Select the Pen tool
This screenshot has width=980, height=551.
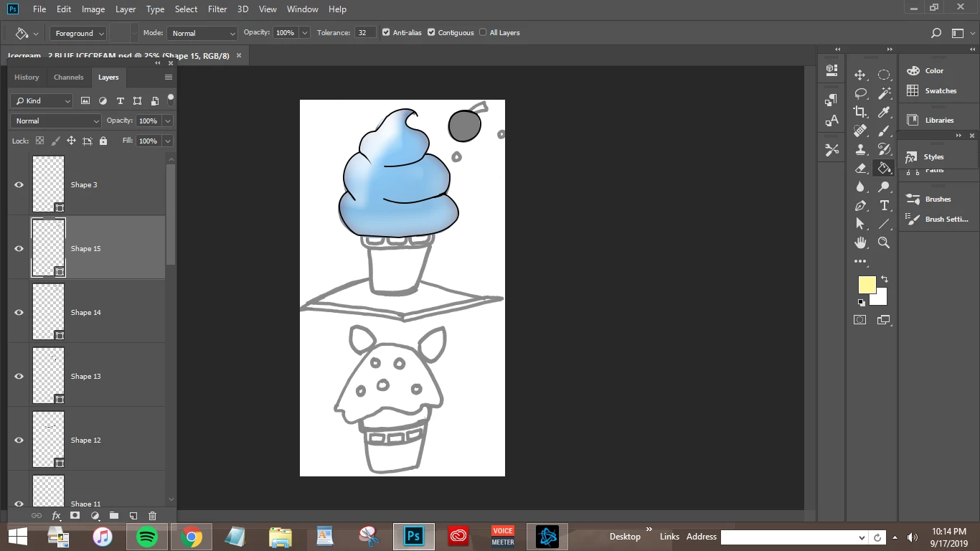(860, 205)
